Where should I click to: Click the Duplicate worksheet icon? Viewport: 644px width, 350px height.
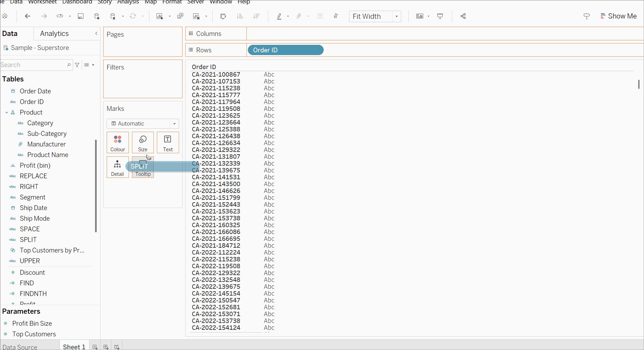point(180,16)
